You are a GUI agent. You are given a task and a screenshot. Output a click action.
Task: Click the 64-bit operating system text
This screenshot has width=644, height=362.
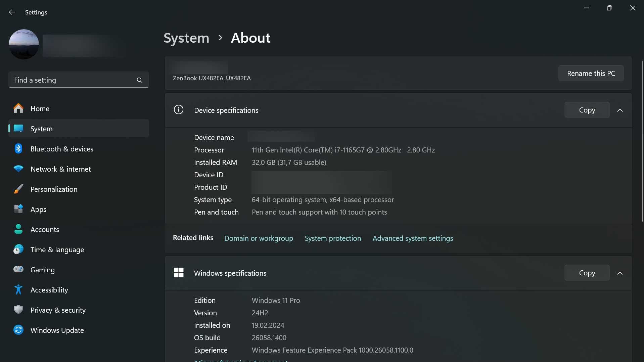tap(323, 200)
